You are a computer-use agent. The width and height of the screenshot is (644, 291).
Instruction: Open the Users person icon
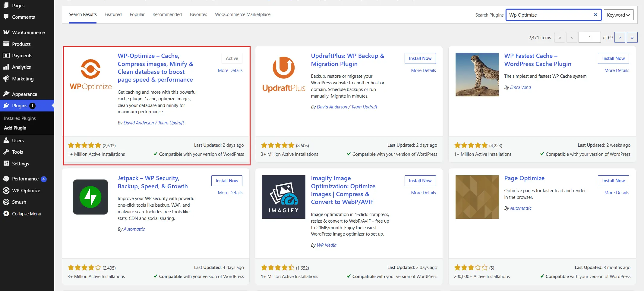[6, 140]
